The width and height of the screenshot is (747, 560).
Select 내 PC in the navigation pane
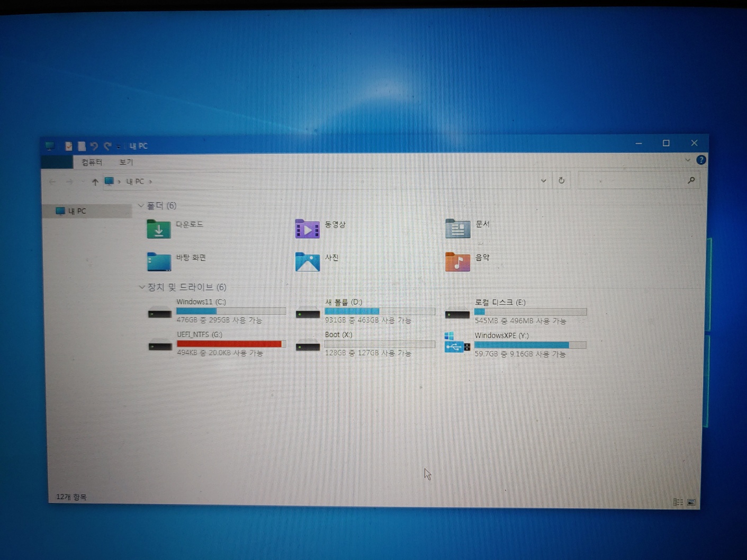(x=87, y=211)
